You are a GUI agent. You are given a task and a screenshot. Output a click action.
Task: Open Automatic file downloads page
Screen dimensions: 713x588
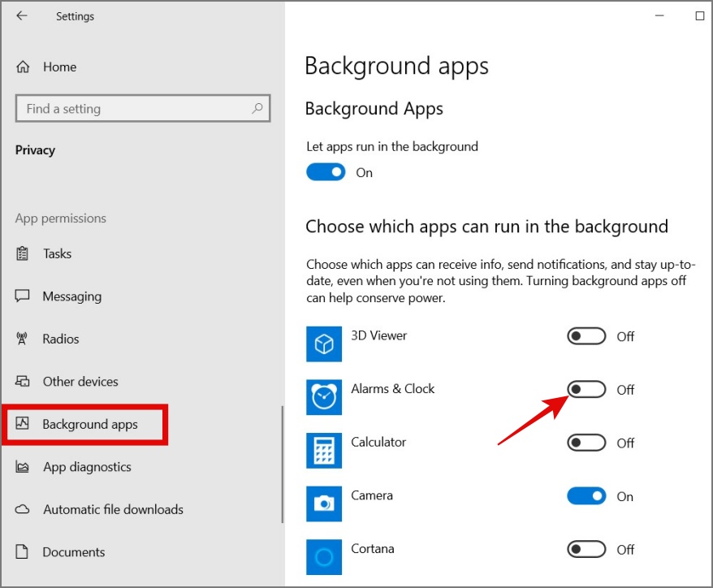pos(113,509)
